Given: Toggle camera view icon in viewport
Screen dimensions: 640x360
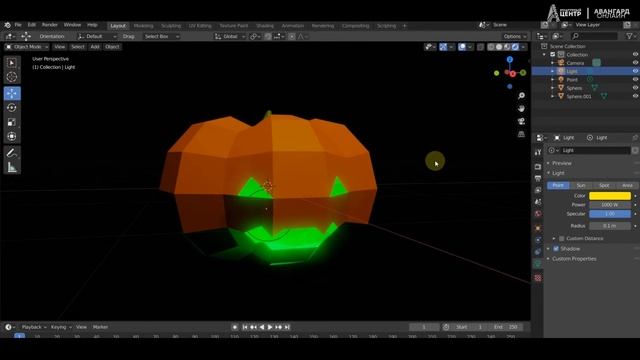Looking at the screenshot, I should pos(521,122).
